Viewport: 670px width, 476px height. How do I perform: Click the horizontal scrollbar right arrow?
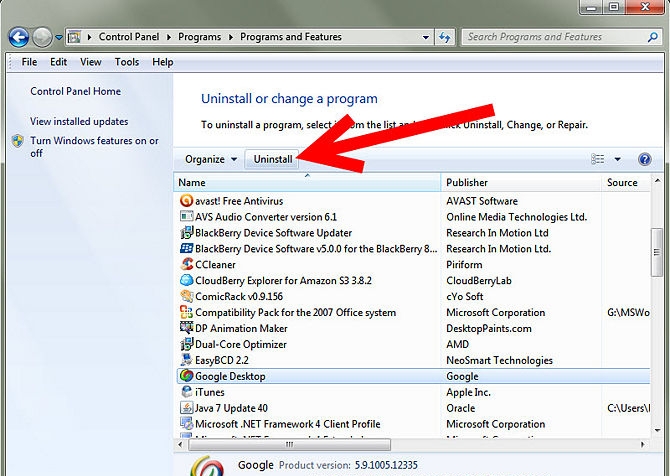[642, 444]
